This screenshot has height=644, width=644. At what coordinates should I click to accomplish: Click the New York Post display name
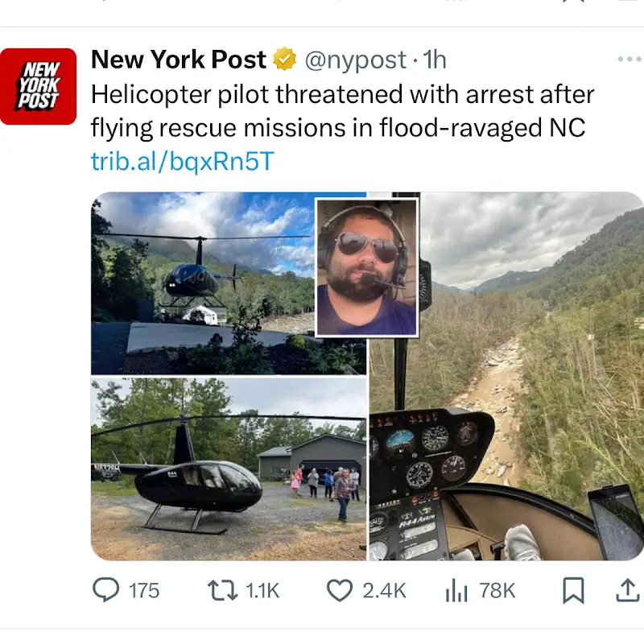pos(178,60)
